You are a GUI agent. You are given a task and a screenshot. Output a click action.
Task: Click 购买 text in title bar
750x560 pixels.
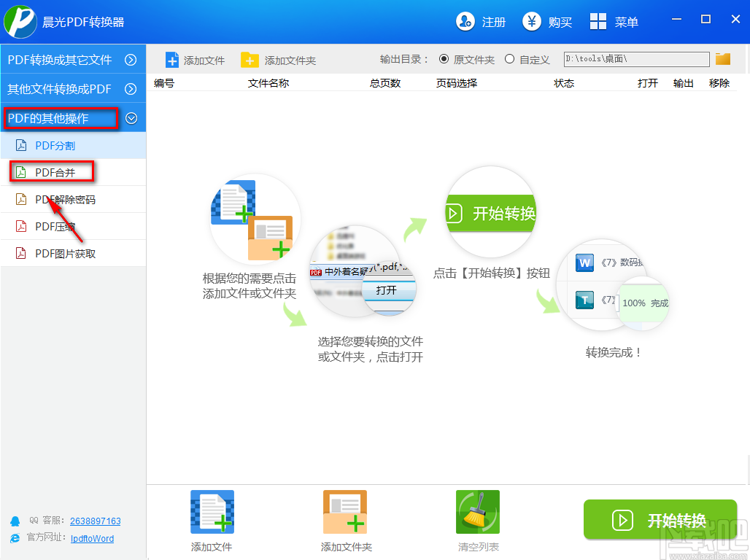[x=560, y=22]
